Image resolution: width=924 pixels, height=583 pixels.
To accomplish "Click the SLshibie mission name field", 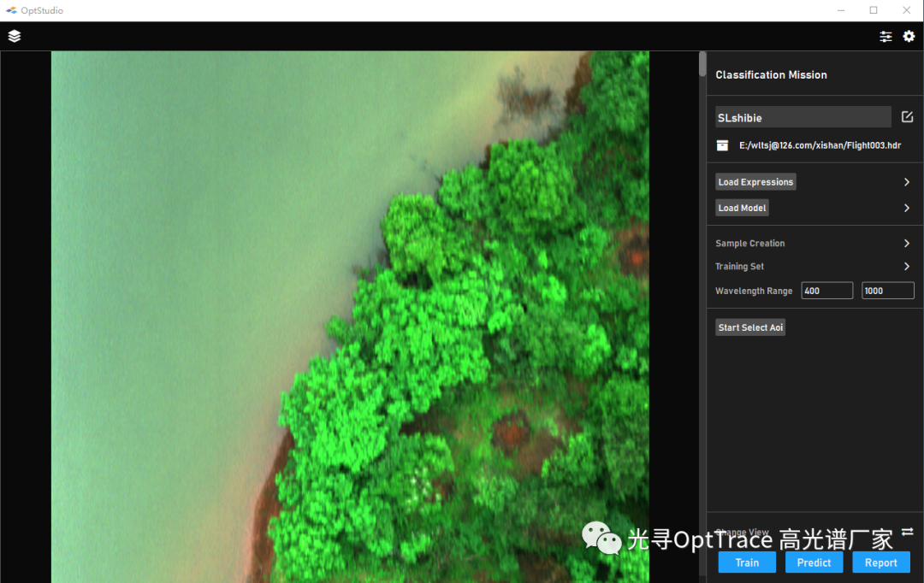I will pos(803,117).
